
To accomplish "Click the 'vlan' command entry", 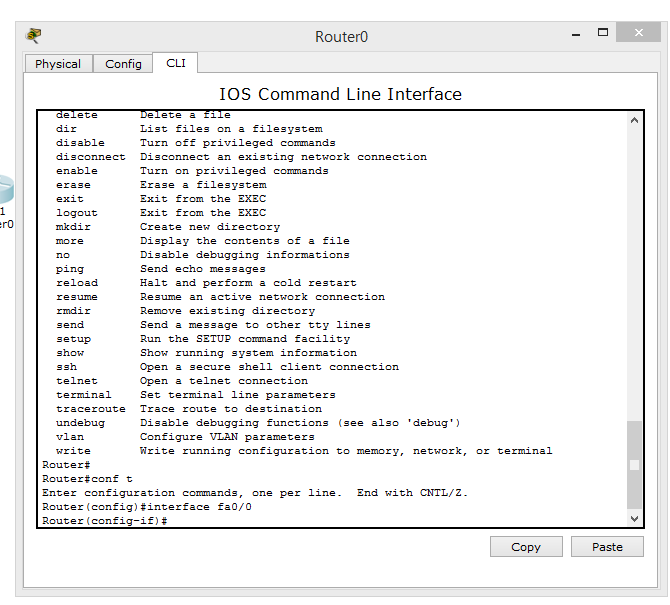I will point(185,437).
